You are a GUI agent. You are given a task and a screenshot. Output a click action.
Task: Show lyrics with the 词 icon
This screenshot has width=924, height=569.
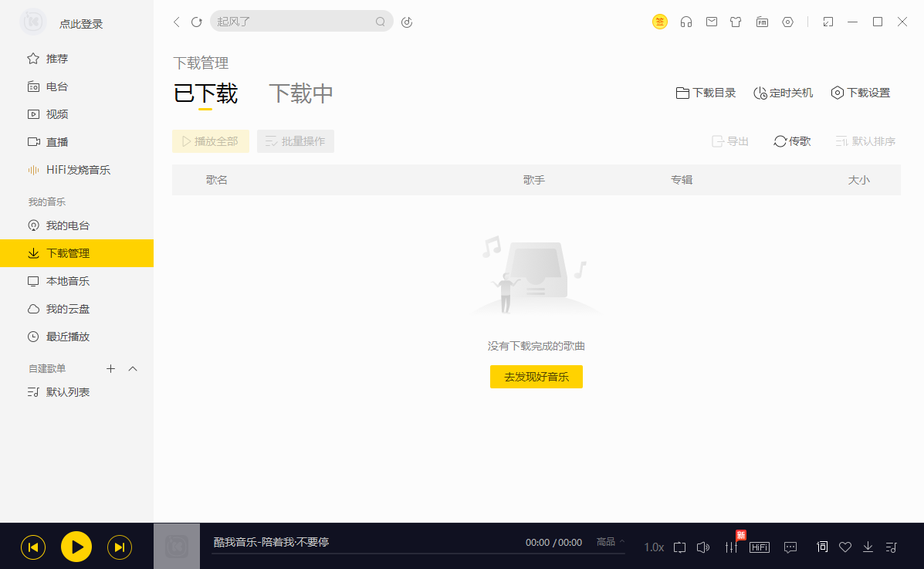coord(821,547)
